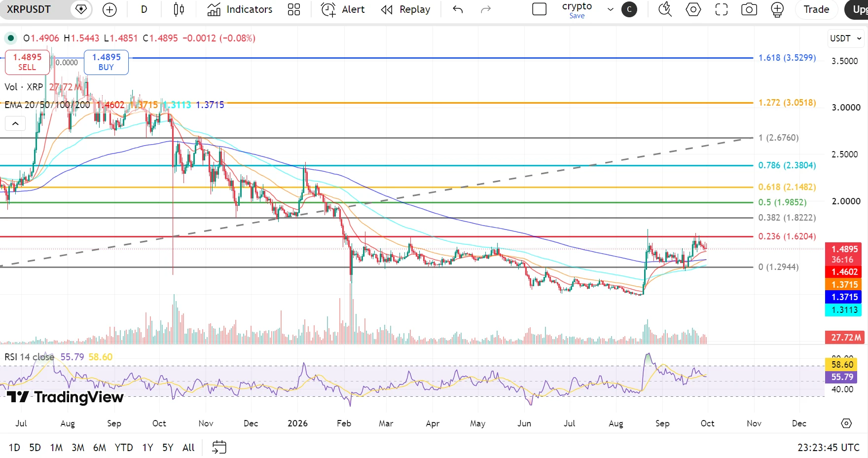Open time axis settings gear icon
This screenshot has height=458, width=868.
[x=846, y=423]
